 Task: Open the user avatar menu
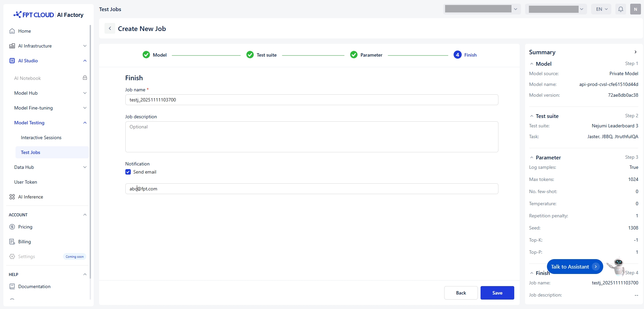635,9
